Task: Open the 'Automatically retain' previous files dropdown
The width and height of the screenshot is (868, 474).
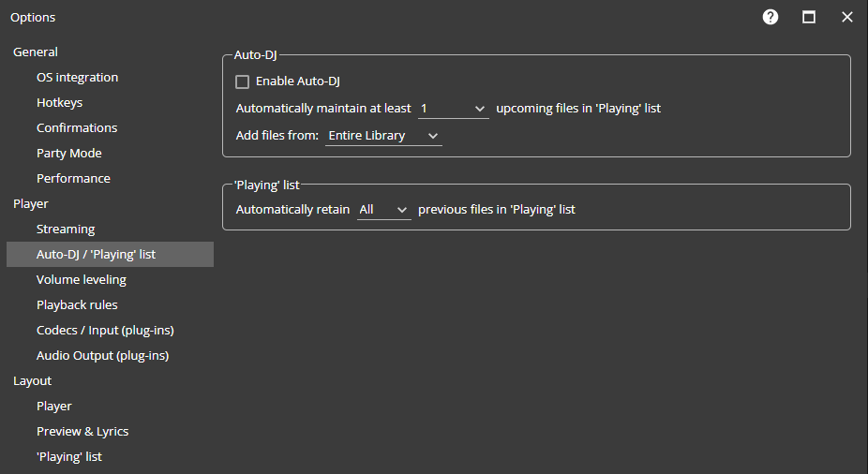Action: coord(384,210)
